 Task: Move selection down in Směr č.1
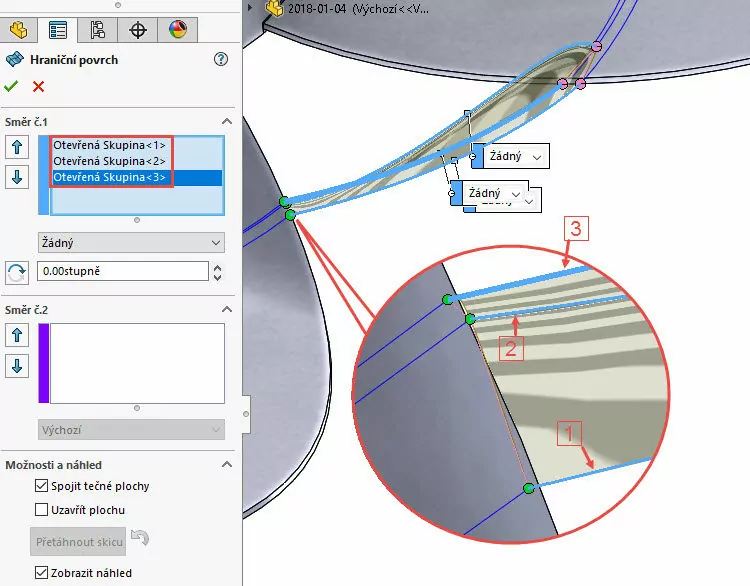click(17, 177)
